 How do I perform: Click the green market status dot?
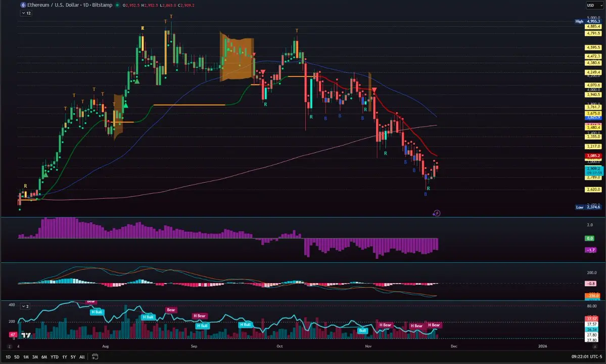click(x=117, y=5)
